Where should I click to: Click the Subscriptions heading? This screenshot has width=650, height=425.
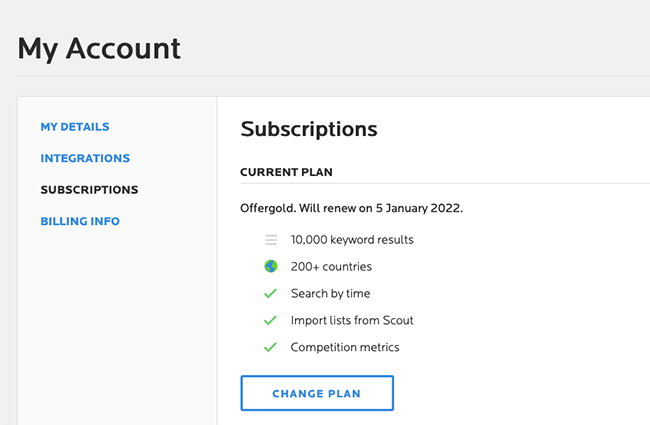point(309,129)
